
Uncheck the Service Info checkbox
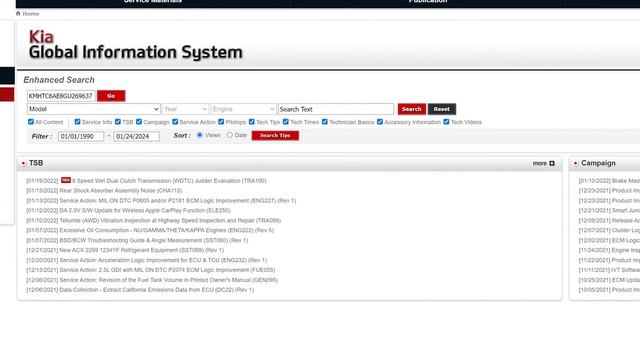(x=77, y=122)
